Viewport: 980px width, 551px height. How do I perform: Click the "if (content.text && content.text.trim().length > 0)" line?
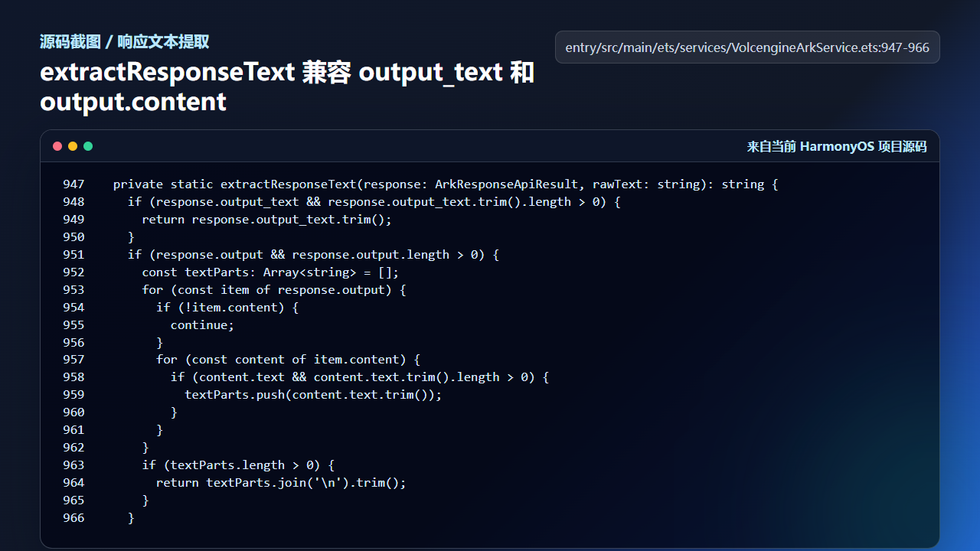tap(360, 377)
